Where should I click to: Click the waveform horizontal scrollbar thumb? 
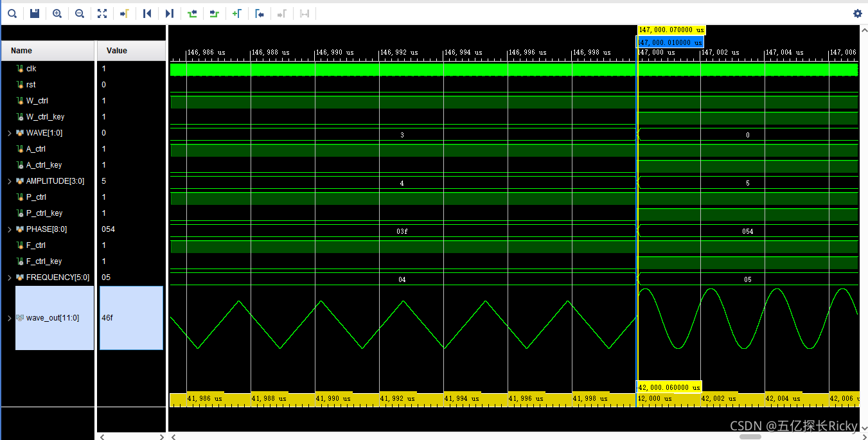[x=750, y=437]
